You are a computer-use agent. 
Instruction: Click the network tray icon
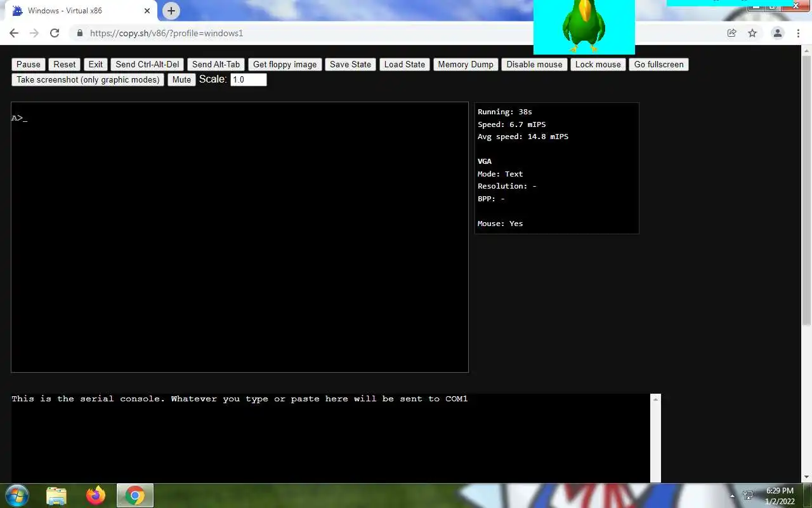[x=749, y=495]
